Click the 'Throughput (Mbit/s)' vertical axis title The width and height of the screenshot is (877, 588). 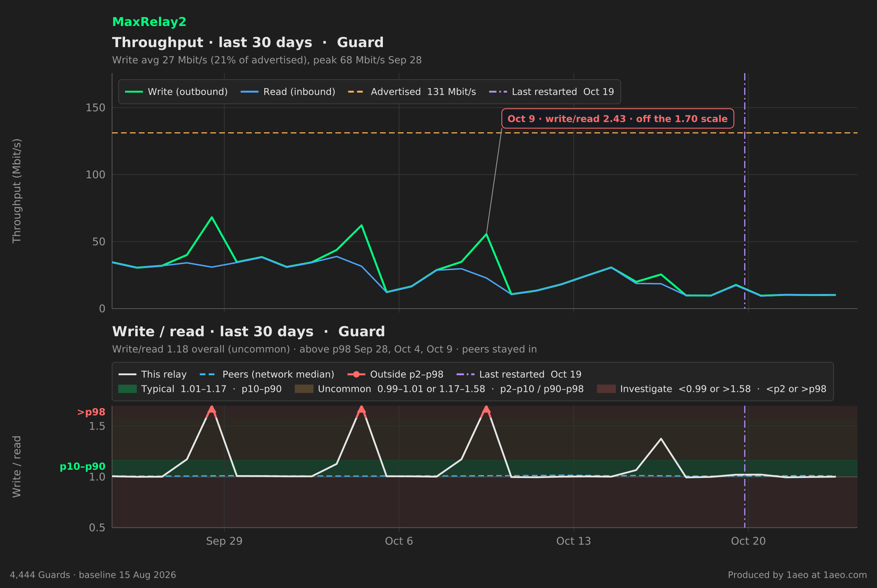tap(17, 191)
